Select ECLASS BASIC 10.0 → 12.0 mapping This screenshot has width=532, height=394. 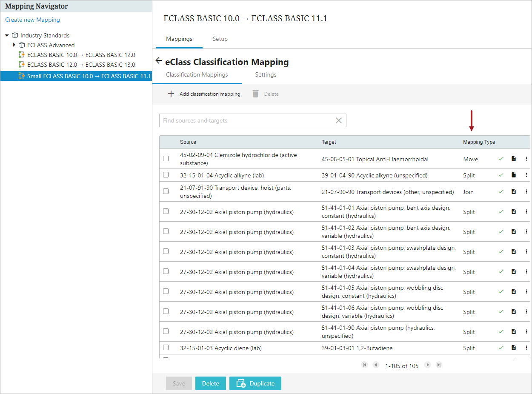click(x=81, y=55)
